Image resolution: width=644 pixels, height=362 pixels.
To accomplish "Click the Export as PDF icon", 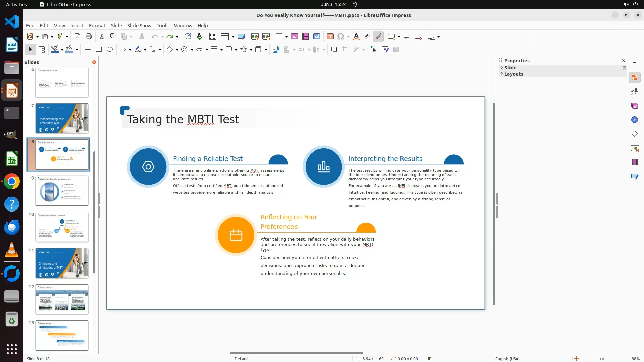I will [77, 37].
